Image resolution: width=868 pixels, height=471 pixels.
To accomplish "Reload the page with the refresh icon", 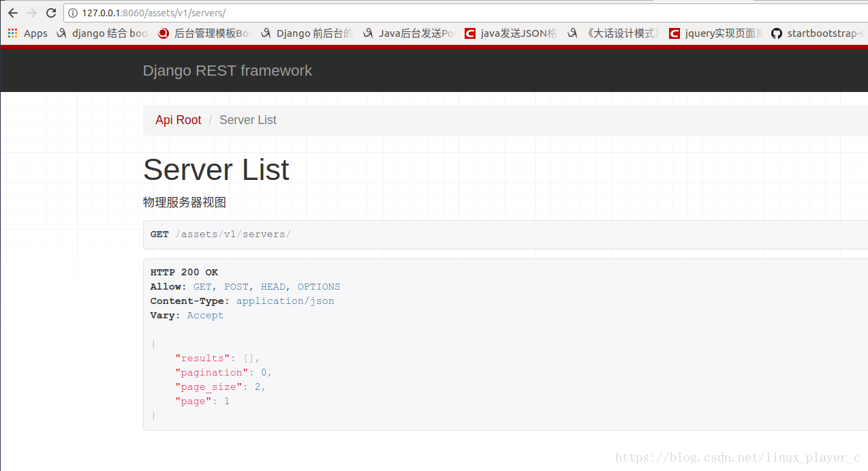I will click(51, 13).
